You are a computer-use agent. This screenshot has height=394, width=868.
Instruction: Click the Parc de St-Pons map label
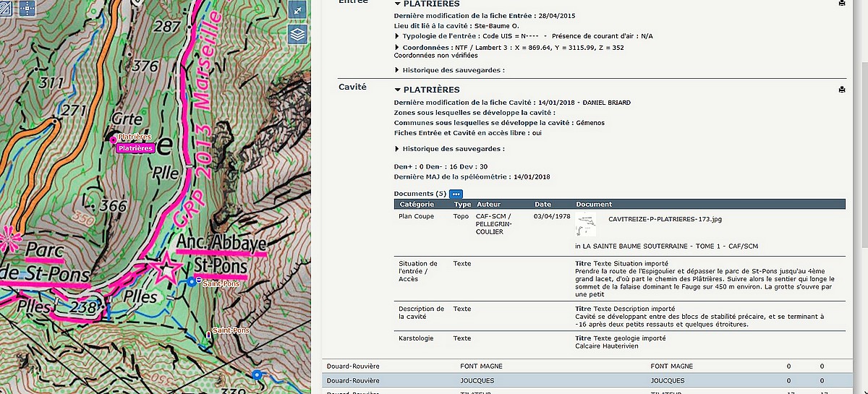[46, 263]
